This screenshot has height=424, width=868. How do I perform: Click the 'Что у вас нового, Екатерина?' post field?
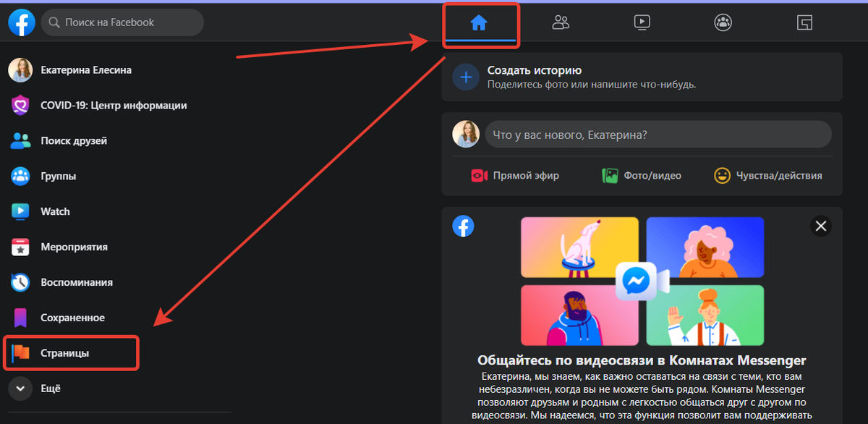658,135
